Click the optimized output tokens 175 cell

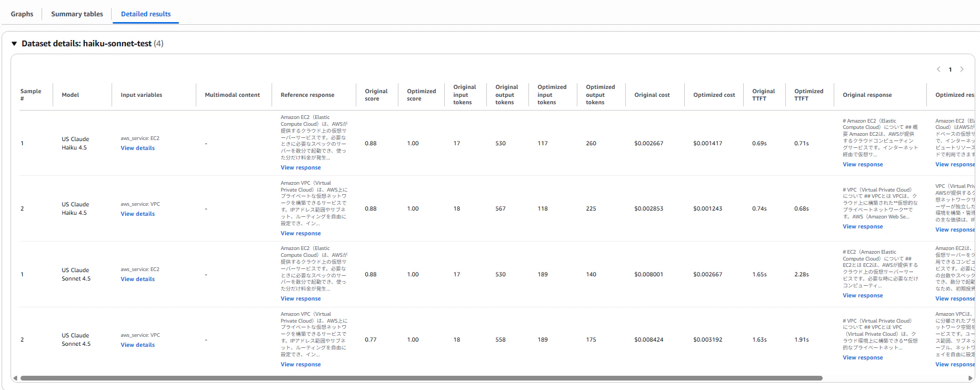tap(591, 339)
